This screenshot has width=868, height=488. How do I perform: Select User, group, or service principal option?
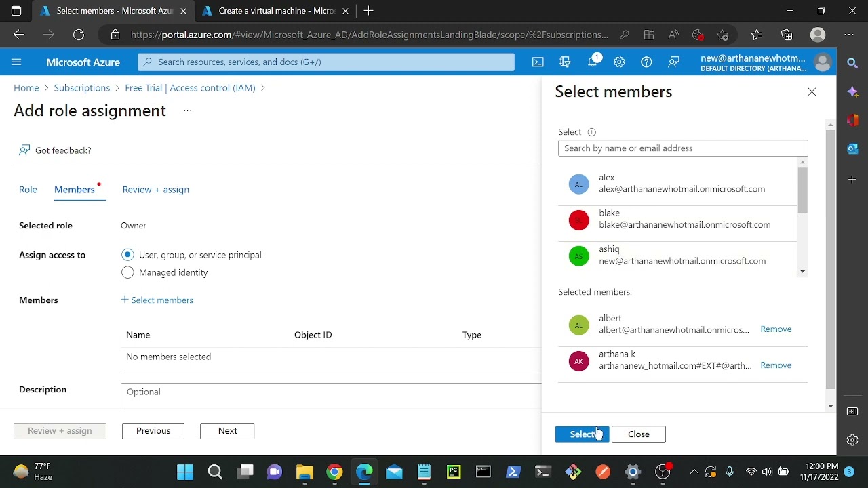pyautogui.click(x=127, y=255)
